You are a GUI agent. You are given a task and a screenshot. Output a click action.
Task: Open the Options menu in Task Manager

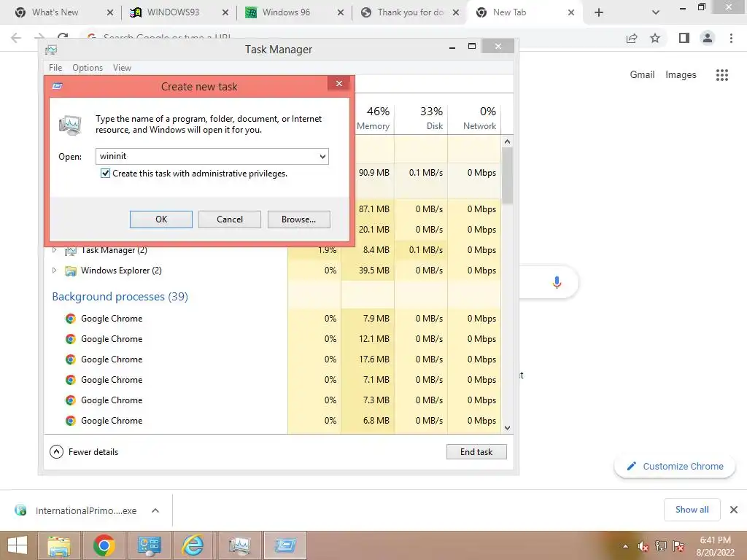[x=88, y=68]
